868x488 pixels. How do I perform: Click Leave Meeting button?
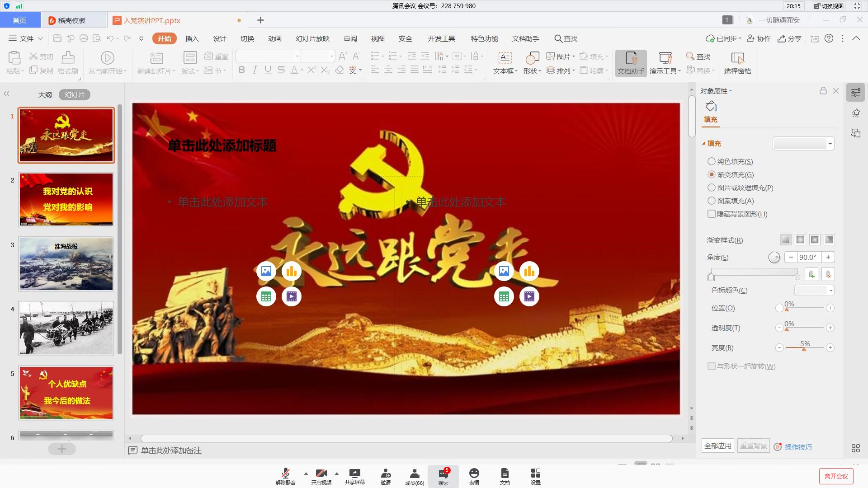[x=836, y=476]
